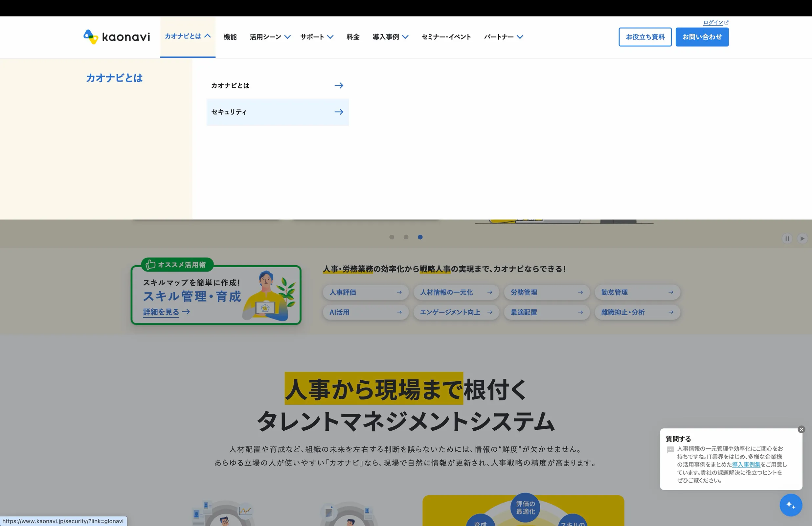Click the arrow on 最適配置 pill
812x526 pixels.
(x=580, y=312)
